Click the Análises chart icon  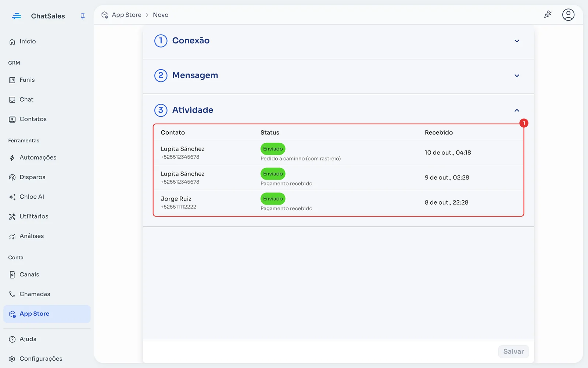[x=12, y=236]
